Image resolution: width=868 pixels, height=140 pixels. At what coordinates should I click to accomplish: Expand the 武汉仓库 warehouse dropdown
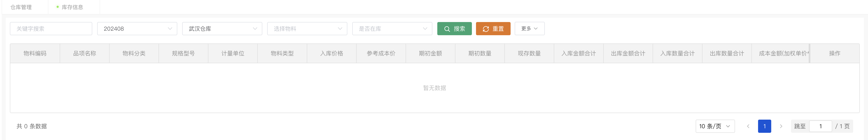[222, 29]
